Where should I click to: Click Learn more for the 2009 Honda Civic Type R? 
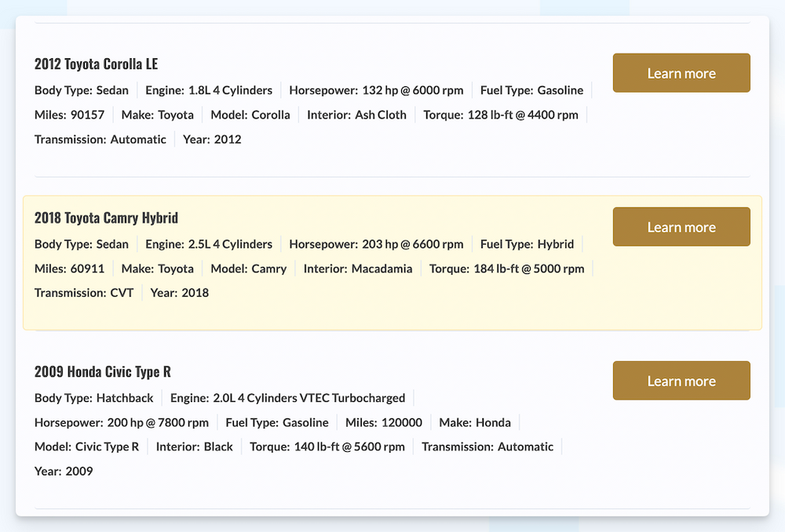pyautogui.click(x=681, y=380)
